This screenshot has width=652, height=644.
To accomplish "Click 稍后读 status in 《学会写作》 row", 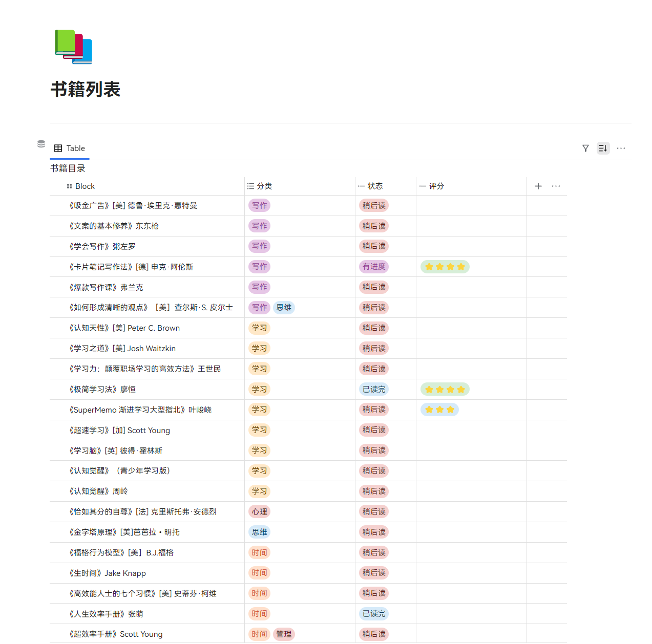I will click(374, 247).
